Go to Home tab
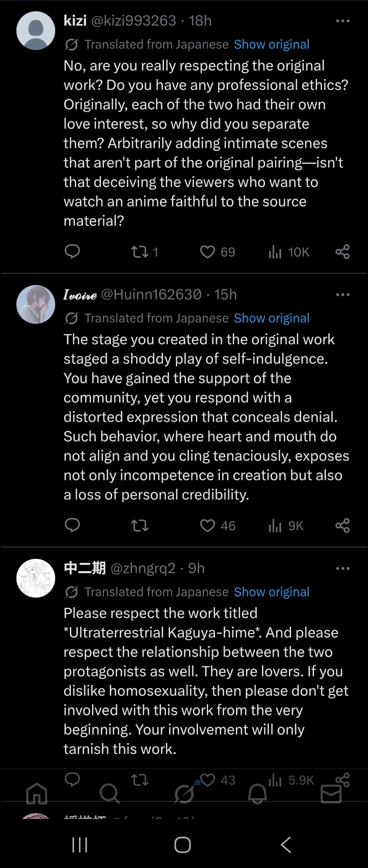368x868 pixels. [36, 794]
